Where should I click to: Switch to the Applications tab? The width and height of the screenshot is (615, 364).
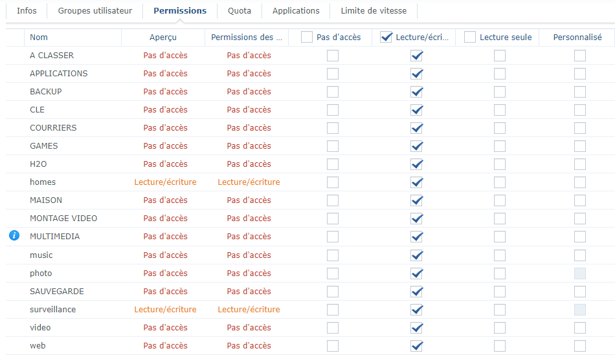pyautogui.click(x=296, y=11)
